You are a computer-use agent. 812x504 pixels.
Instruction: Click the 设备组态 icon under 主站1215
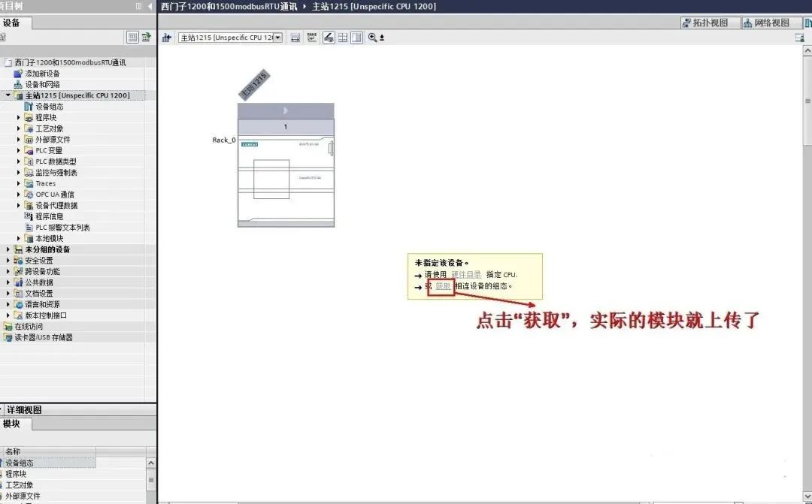point(29,107)
